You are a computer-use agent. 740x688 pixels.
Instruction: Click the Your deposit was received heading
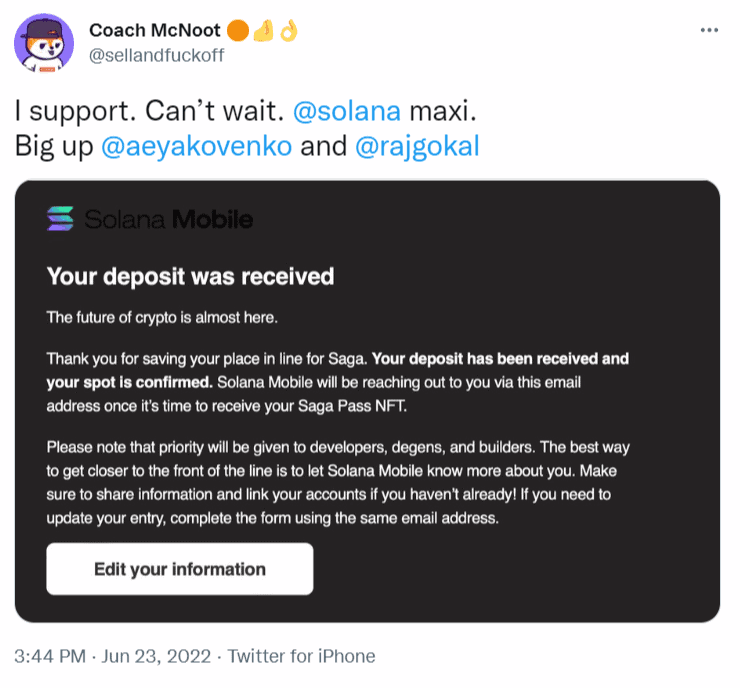pyautogui.click(x=191, y=277)
